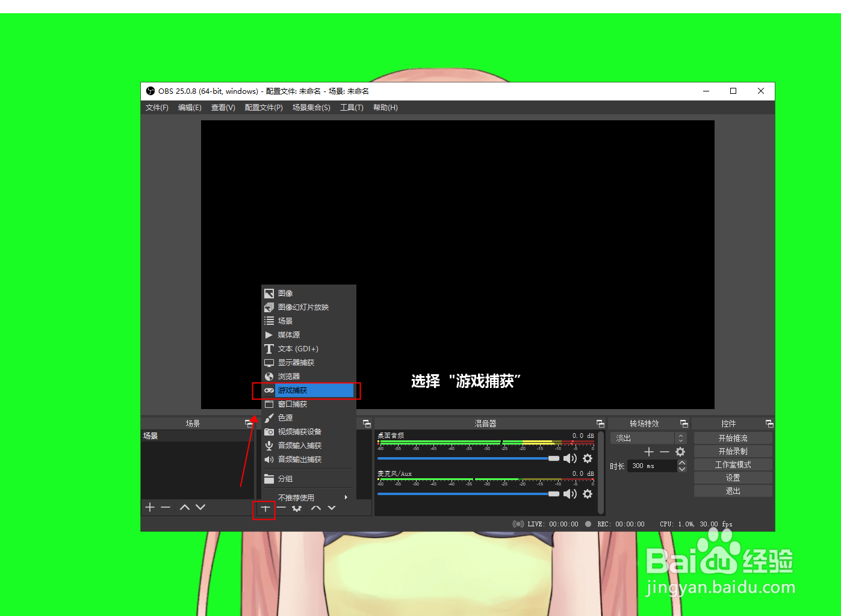This screenshot has width=841, height=616.
Task: Open the 编辑(E) menu
Action: [190, 108]
